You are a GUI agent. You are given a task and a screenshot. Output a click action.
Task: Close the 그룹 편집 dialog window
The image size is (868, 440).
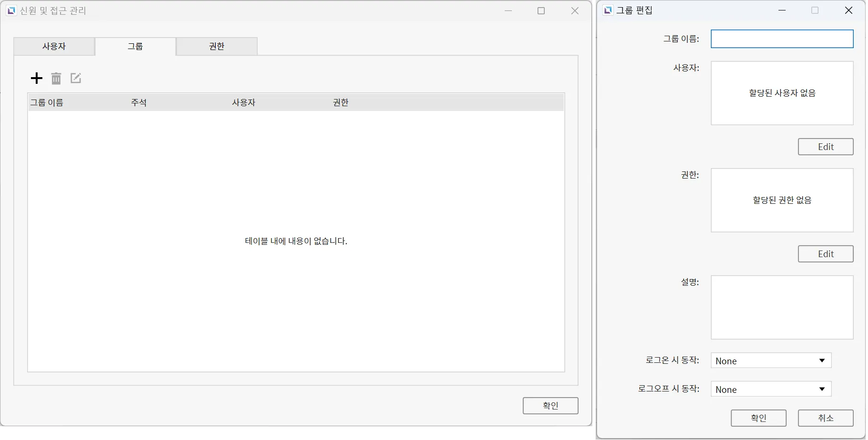click(848, 10)
